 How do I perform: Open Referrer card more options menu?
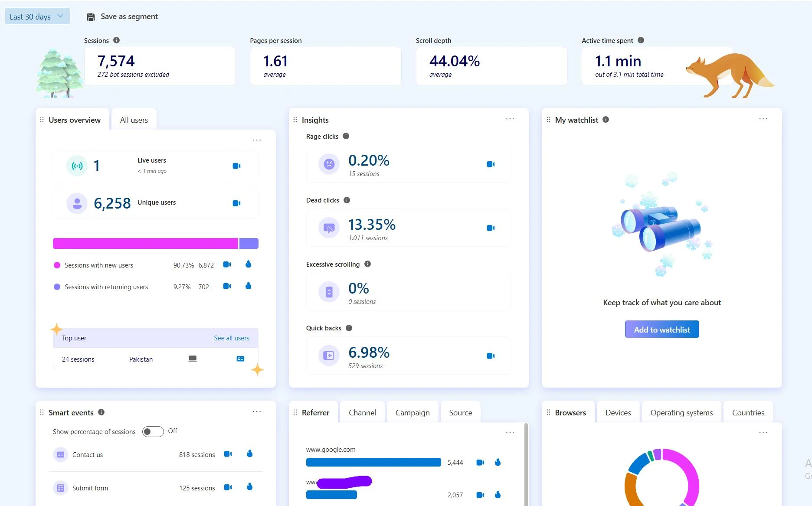point(510,433)
